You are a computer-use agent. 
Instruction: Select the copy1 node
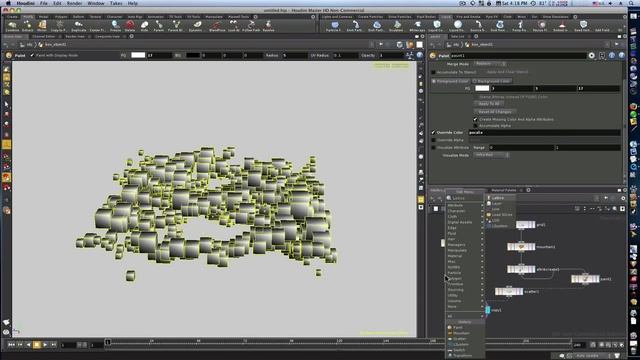(x=488, y=310)
